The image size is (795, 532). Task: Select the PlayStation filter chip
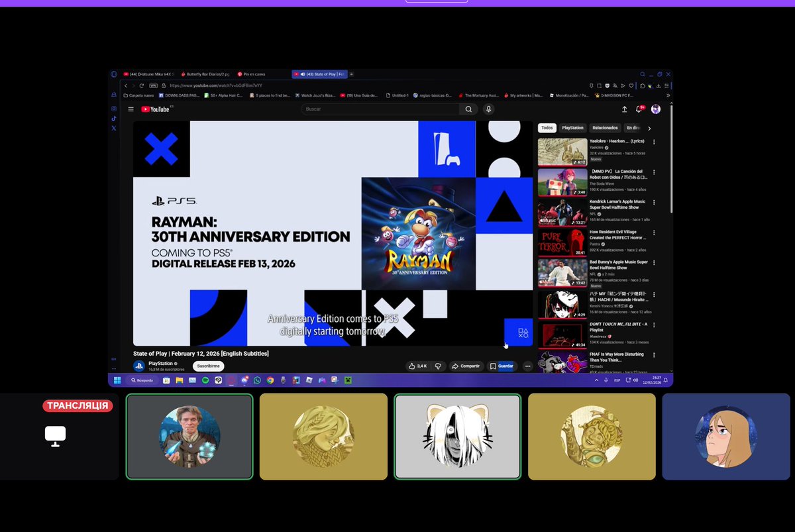coord(572,128)
